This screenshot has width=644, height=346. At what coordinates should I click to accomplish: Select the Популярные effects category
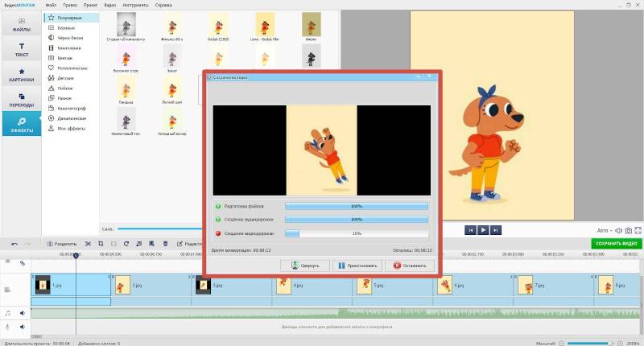pos(72,18)
